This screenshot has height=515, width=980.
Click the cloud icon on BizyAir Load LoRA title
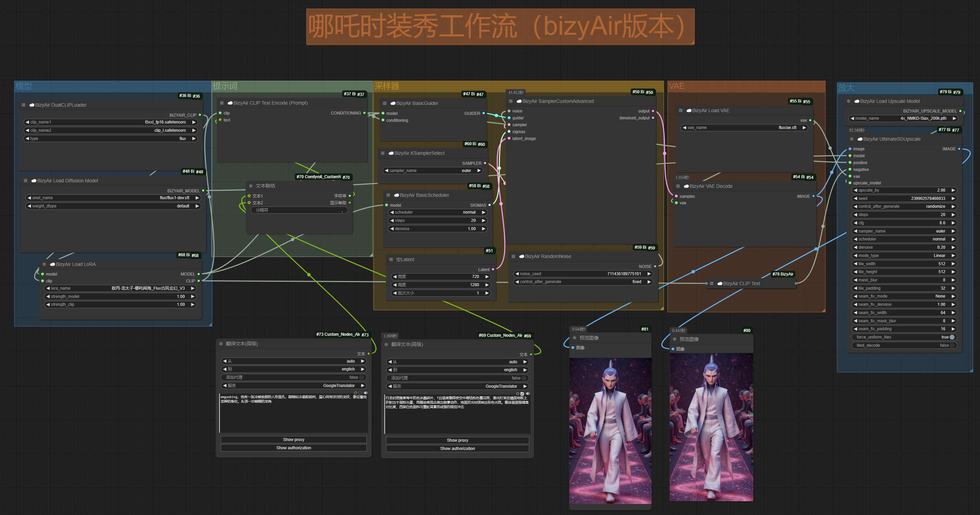53,264
